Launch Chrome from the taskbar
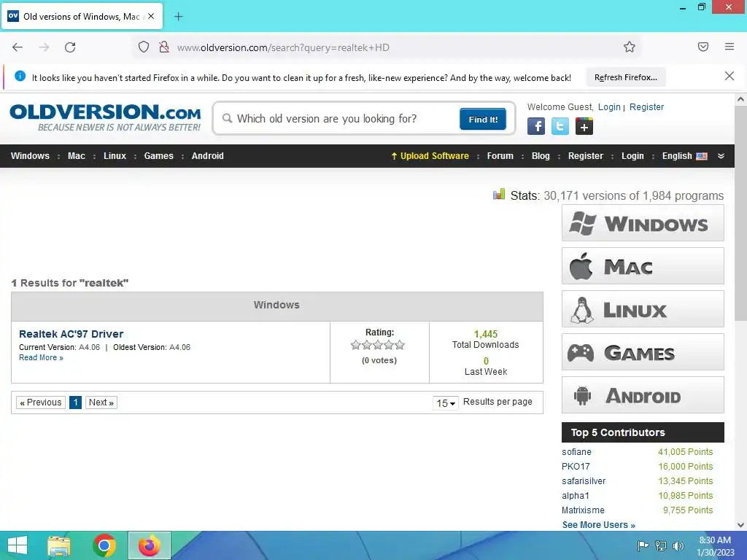The height and width of the screenshot is (560, 747). click(x=104, y=545)
